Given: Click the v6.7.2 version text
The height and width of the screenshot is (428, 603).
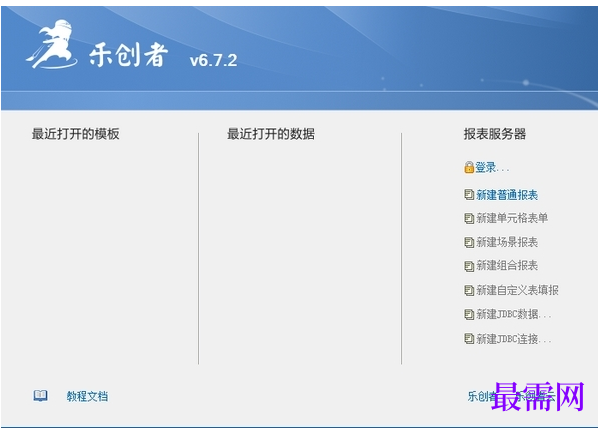Looking at the screenshot, I should click(213, 60).
